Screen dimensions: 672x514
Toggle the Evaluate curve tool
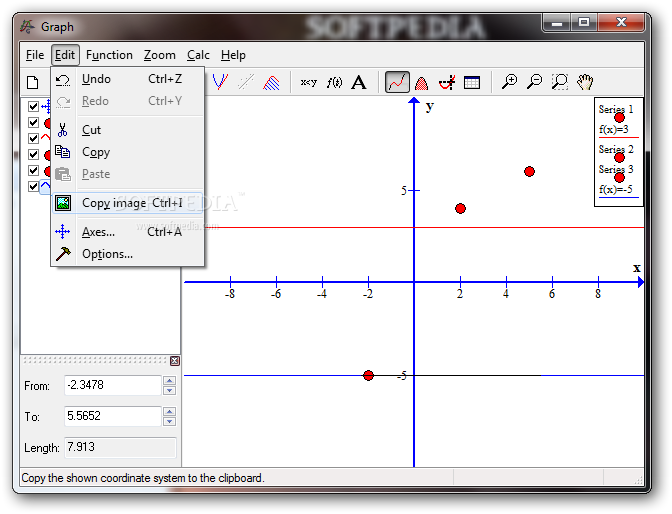click(x=397, y=82)
